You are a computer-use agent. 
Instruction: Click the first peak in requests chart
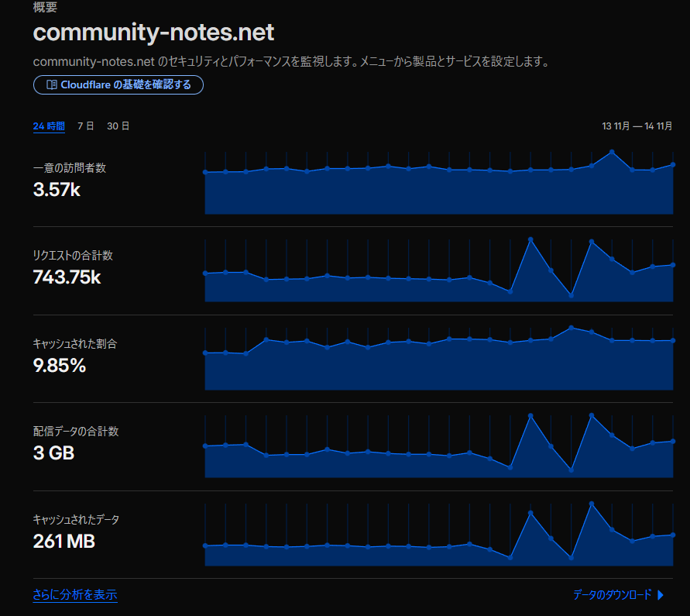(x=530, y=239)
